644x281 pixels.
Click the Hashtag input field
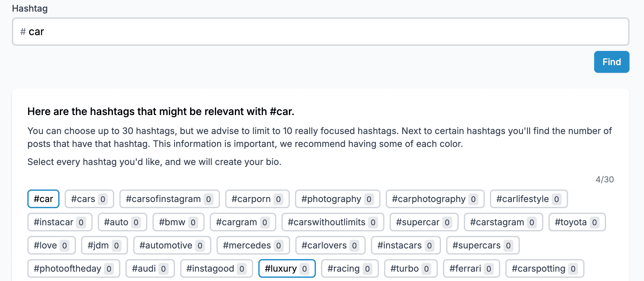pyautogui.click(x=320, y=32)
